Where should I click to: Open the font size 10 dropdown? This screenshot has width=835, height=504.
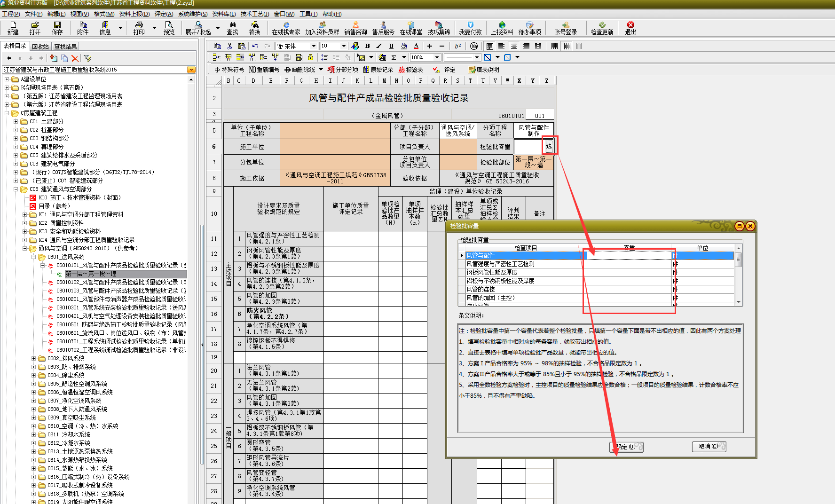click(x=344, y=46)
